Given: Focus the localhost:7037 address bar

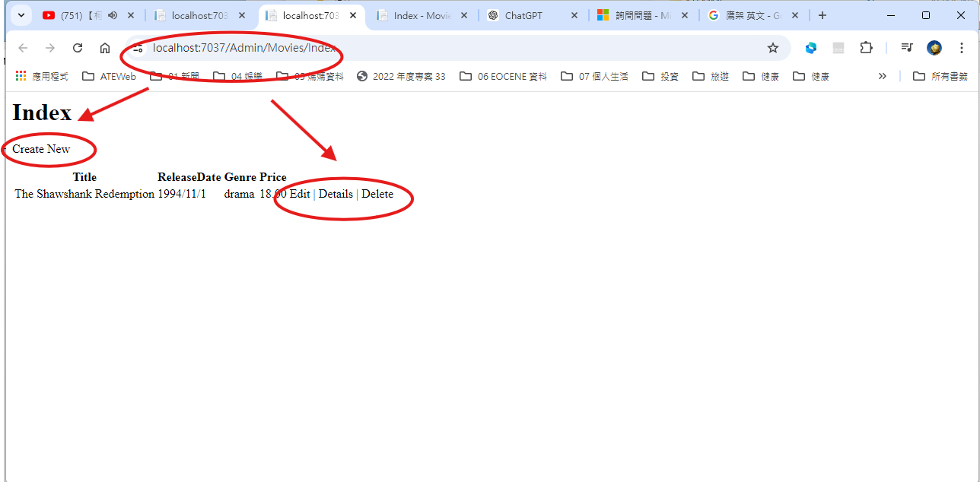Looking at the screenshot, I should coord(457,48).
